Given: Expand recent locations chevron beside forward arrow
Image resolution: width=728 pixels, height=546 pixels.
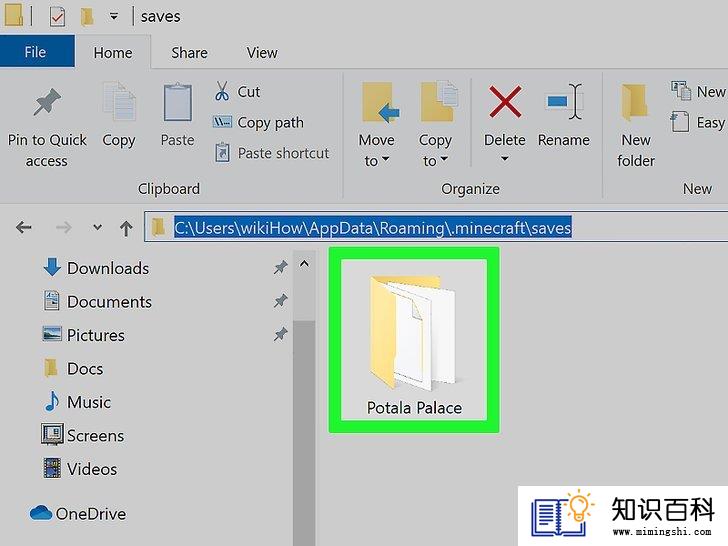Looking at the screenshot, I should (97, 227).
